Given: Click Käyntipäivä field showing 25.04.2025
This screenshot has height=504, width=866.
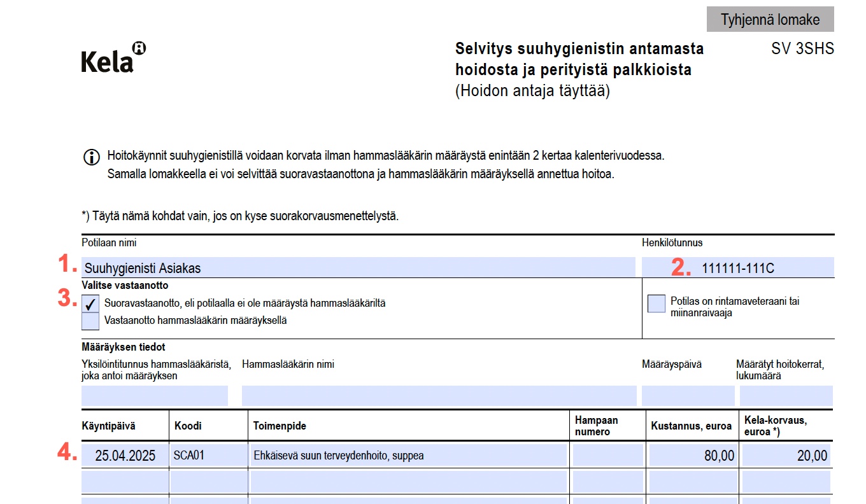Looking at the screenshot, I should (125, 456).
